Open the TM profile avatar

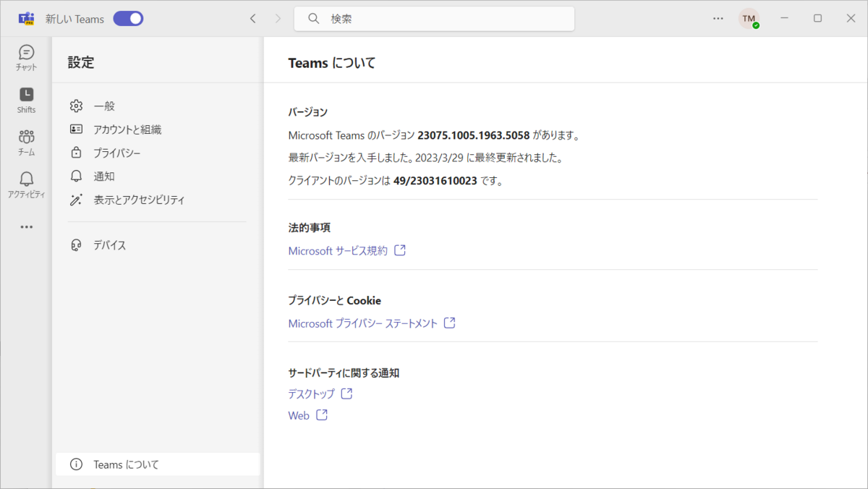(749, 19)
